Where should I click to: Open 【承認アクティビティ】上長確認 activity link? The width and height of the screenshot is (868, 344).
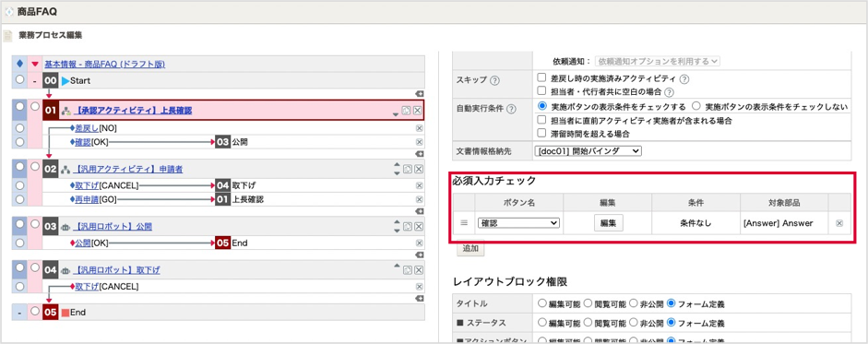pyautogui.click(x=133, y=111)
